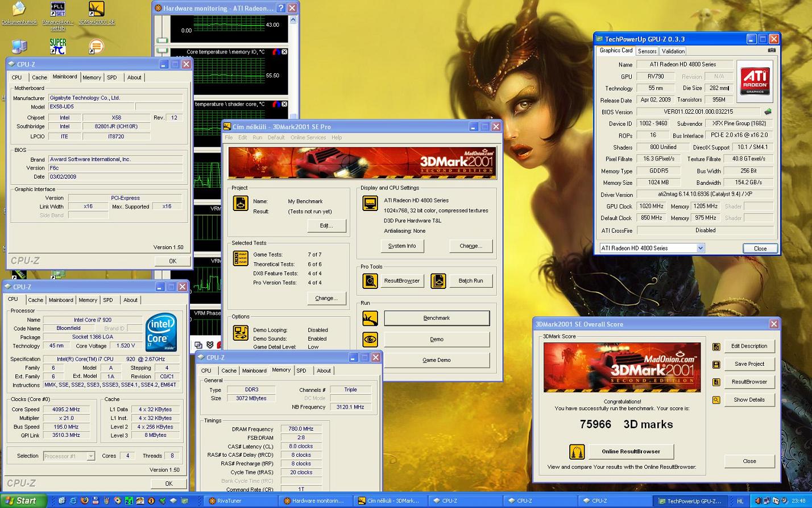Open the Online Services menu in 3DMark2001
Screen dimensions: 812x508
tap(308, 138)
